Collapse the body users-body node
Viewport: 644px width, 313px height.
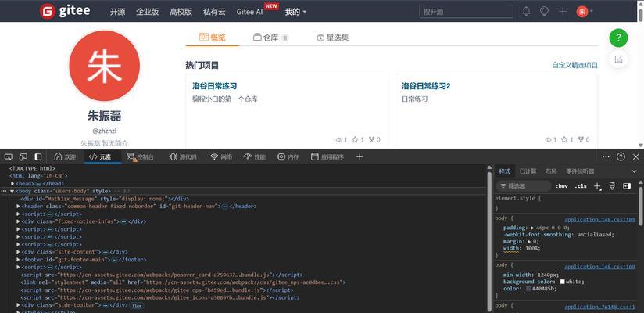(12, 191)
